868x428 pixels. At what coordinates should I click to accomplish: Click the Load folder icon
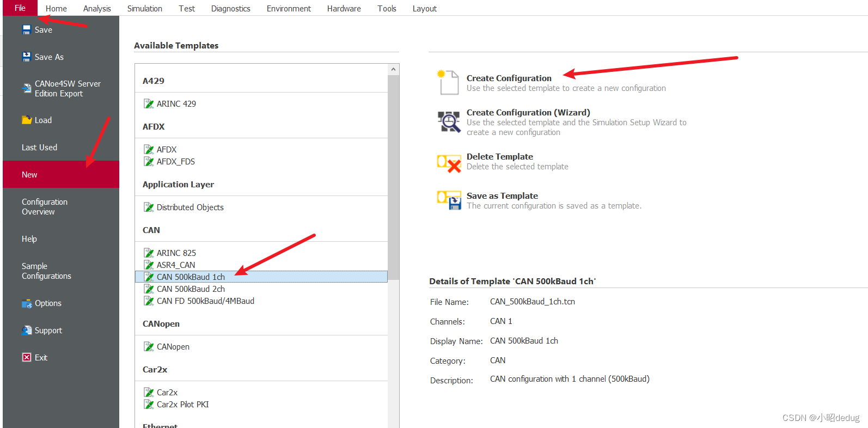26,120
